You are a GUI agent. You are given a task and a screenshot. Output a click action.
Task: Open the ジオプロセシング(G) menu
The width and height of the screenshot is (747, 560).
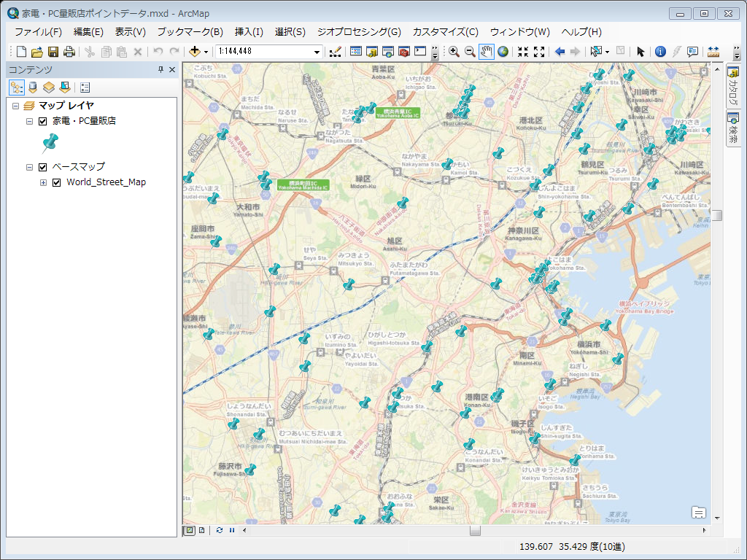(359, 32)
